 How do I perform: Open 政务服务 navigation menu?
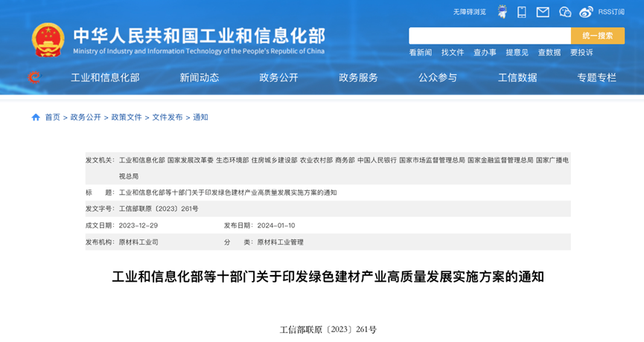tap(358, 77)
